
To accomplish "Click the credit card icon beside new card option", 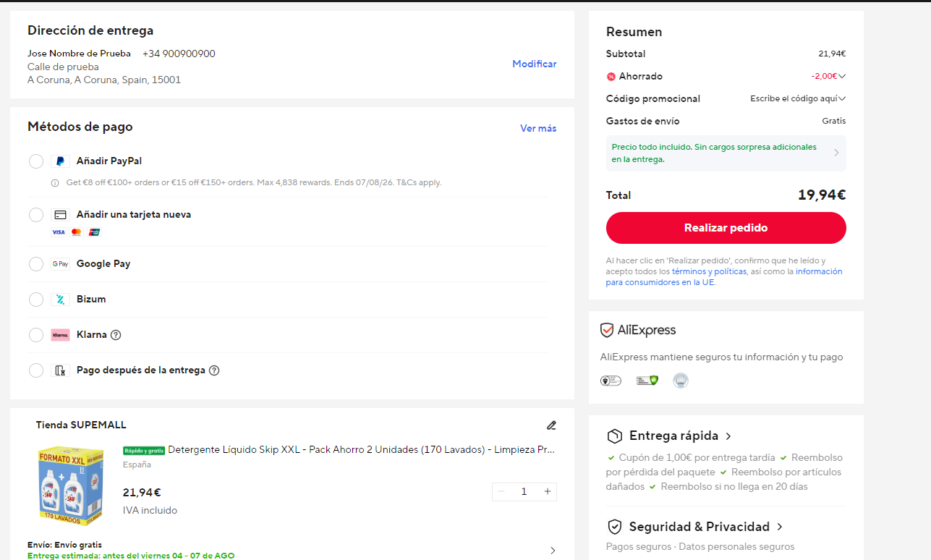I will [x=61, y=215].
